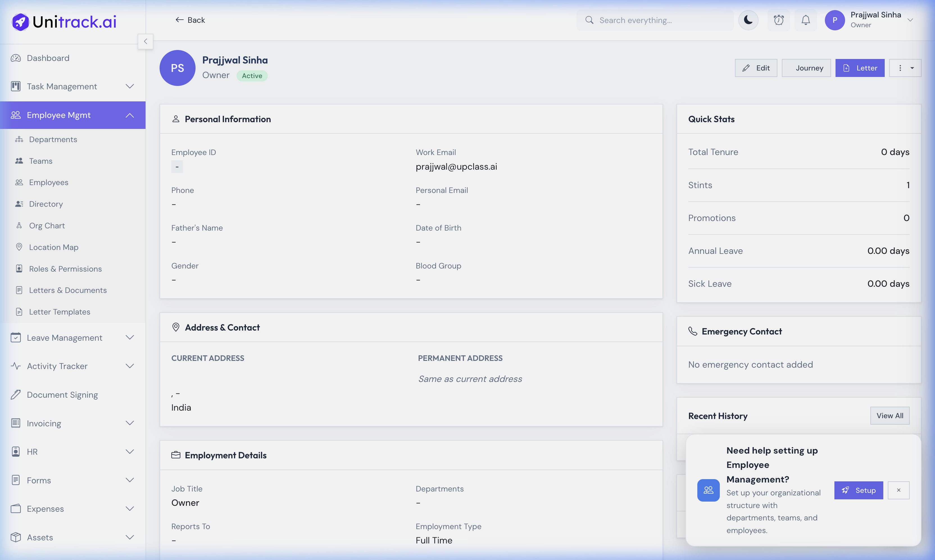Image resolution: width=935 pixels, height=560 pixels.
Task: Go to Document Signing
Action: pyautogui.click(x=62, y=395)
